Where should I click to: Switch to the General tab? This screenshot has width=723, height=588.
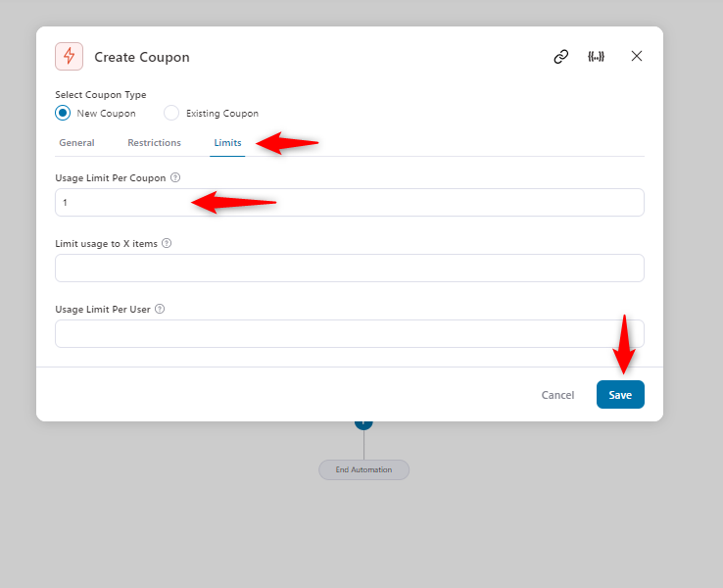point(76,143)
